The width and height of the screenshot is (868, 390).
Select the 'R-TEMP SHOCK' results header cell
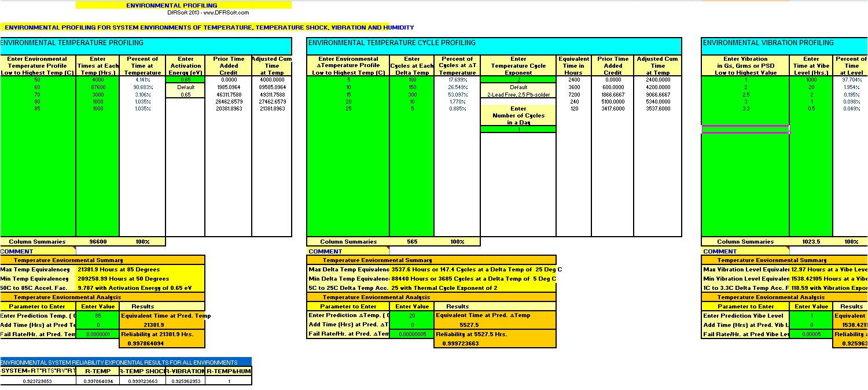tap(142, 371)
